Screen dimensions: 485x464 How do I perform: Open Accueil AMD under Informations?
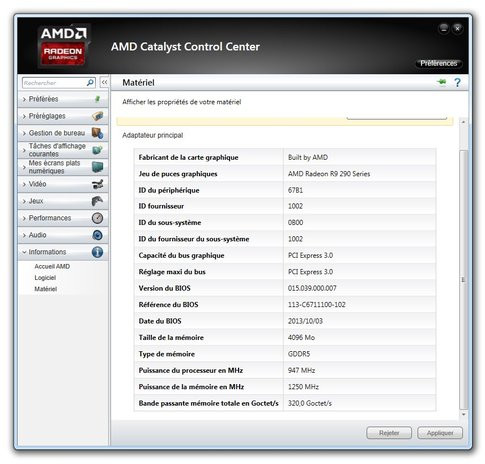pyautogui.click(x=52, y=266)
